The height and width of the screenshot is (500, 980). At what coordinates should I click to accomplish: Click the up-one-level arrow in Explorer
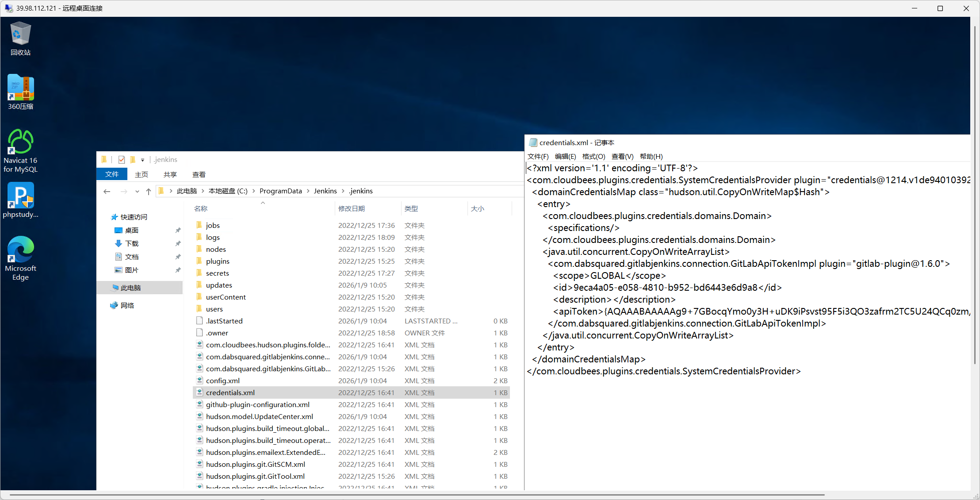coord(149,191)
